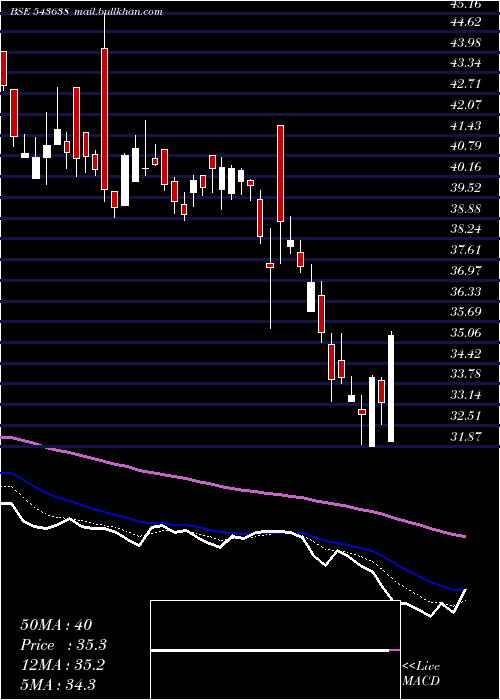
Task: Click the 31.87 price axis label
Action: pos(466,436)
